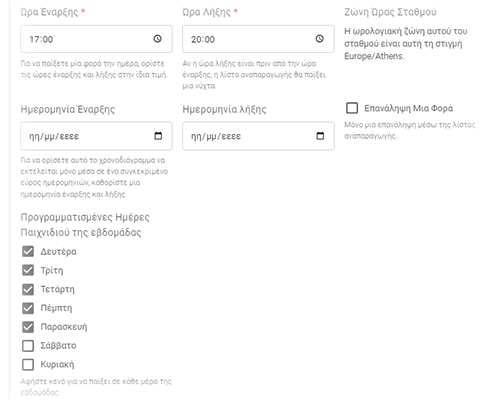489x400 pixels.
Task: Open the calendar picker for Ημερομηνία Έναρξης
Action: tap(158, 136)
